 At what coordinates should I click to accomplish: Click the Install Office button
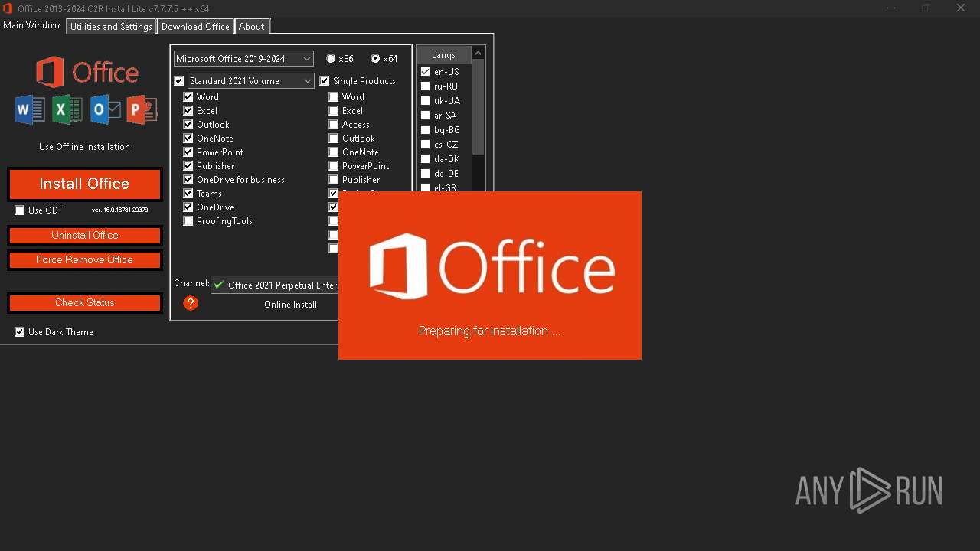click(84, 184)
